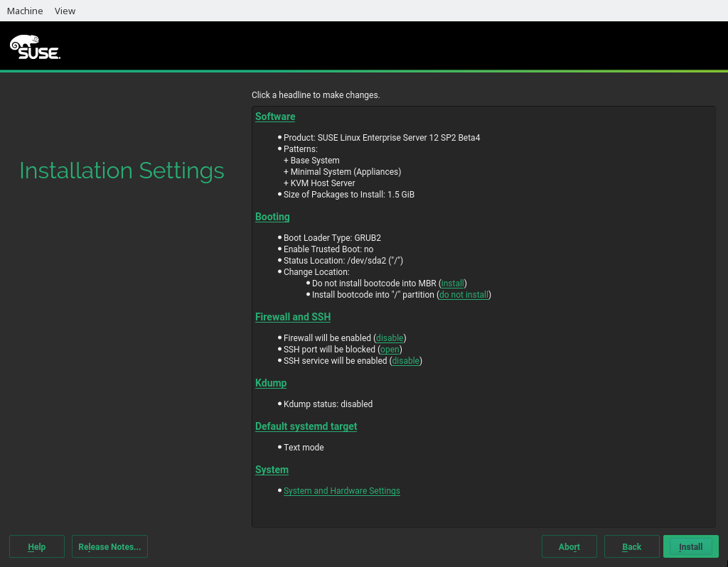The width and height of the screenshot is (728, 567).
Task: Open the Default systemd target headline
Action: [x=306, y=426]
